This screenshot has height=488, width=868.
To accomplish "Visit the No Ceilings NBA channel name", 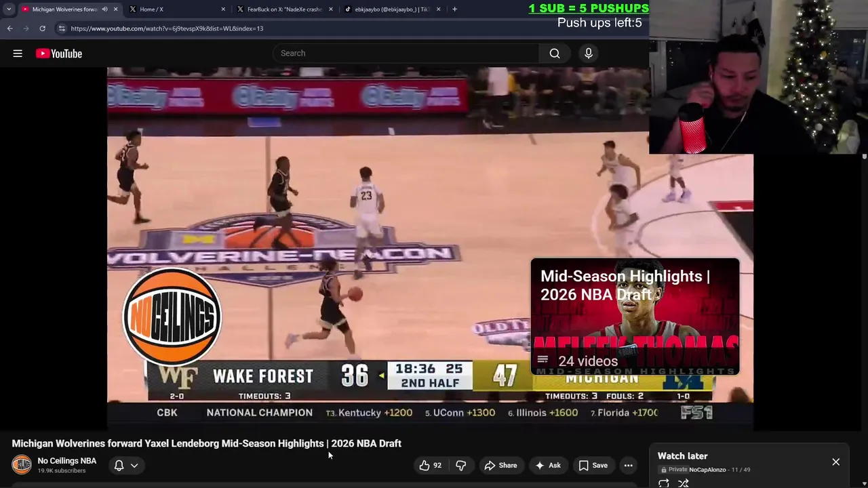I will coord(67,461).
